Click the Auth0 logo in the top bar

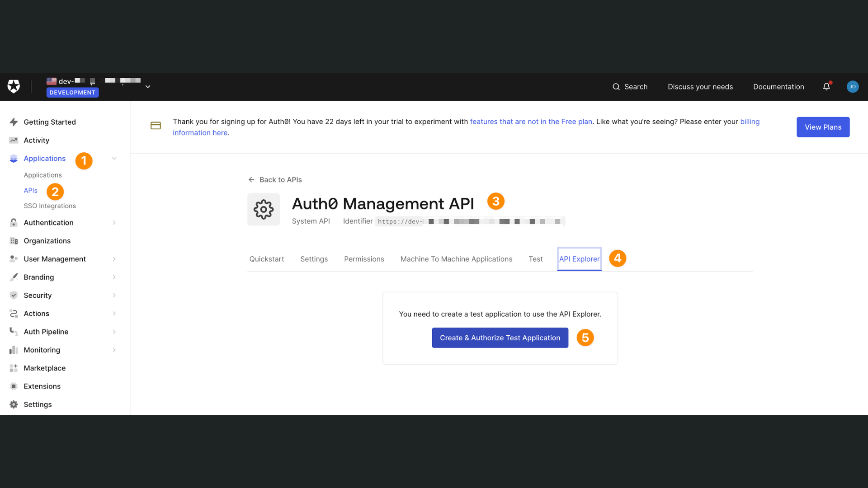tap(14, 86)
